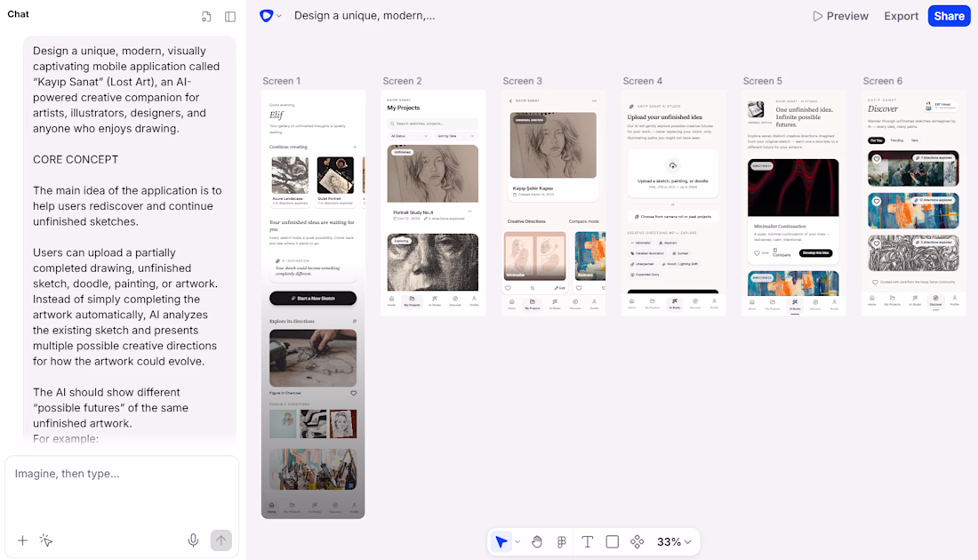Viewport: 978px width, 560px height.
Task: Start a new chat via header icon
Action: pyautogui.click(x=206, y=17)
